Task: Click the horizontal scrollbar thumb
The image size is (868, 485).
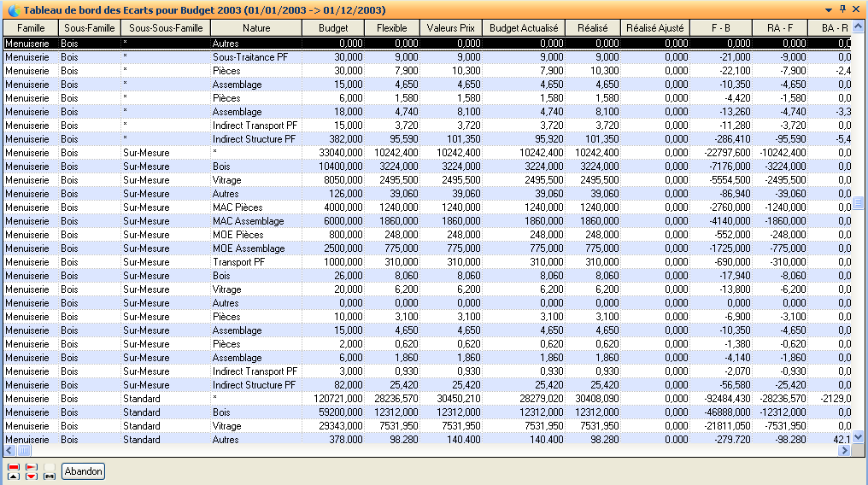Action: click(x=24, y=450)
